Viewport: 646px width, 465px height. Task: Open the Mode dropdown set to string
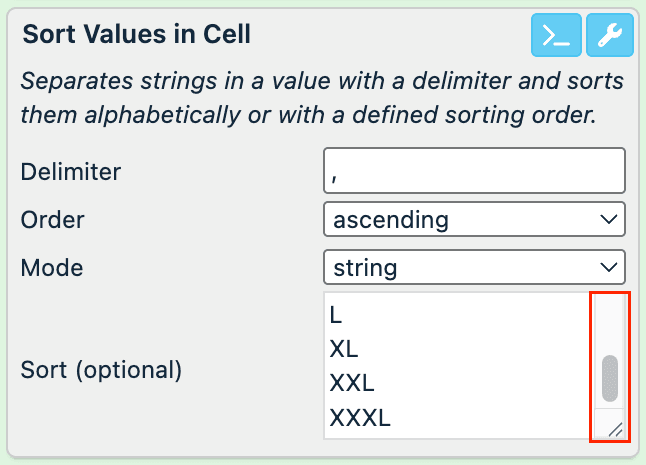[474, 267]
